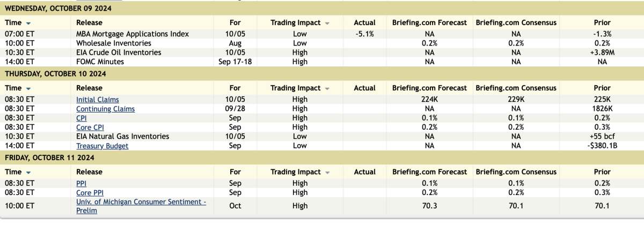Click the Actual column header under Wednesday

364,22
